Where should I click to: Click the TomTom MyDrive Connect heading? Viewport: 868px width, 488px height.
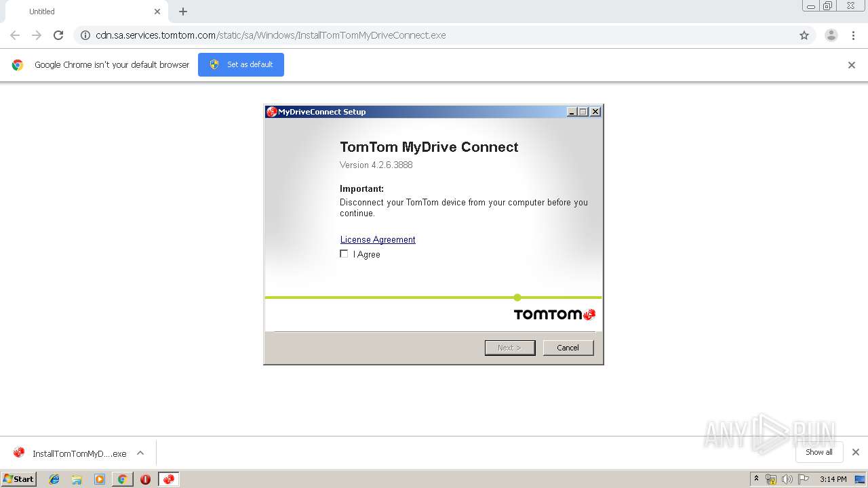click(429, 147)
